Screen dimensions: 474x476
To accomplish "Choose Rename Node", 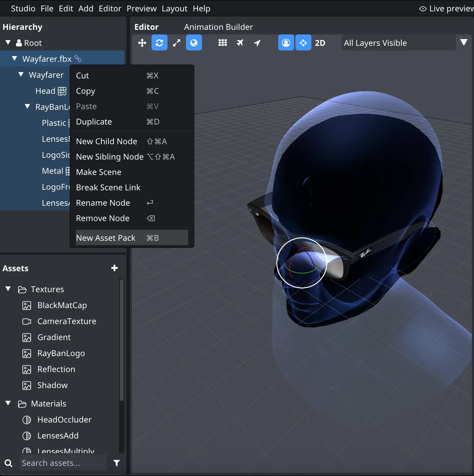I will point(132,203).
